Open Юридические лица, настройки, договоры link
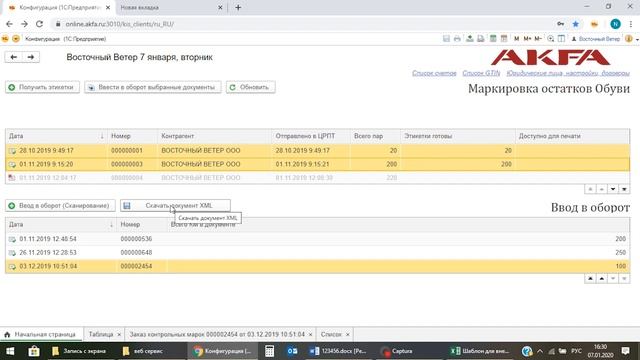Screen dimensions: 640x360 (x=568, y=73)
